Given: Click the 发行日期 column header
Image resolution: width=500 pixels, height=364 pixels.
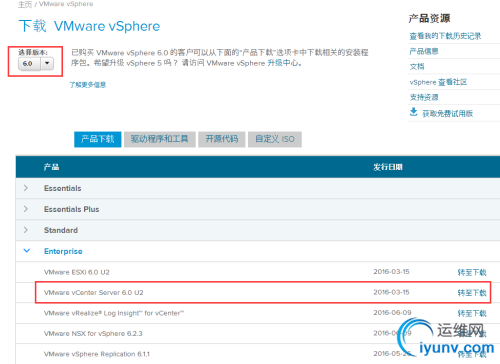Looking at the screenshot, I should pyautogui.click(x=388, y=167).
